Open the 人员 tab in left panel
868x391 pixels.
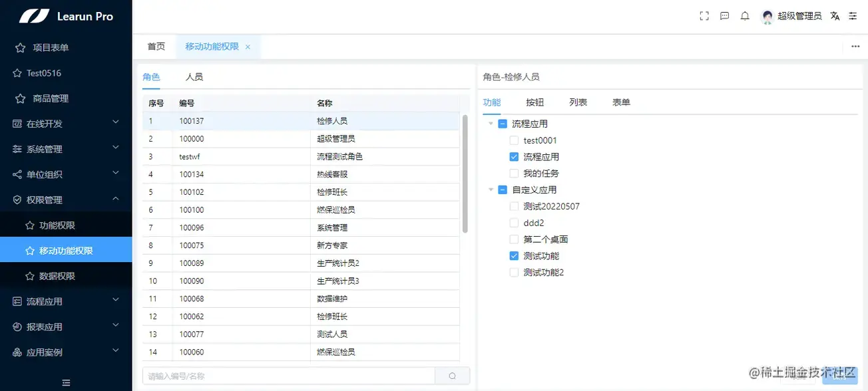[194, 76]
